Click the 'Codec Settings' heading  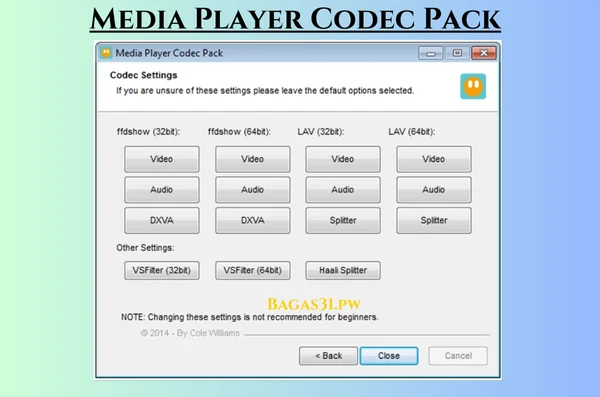click(x=143, y=75)
